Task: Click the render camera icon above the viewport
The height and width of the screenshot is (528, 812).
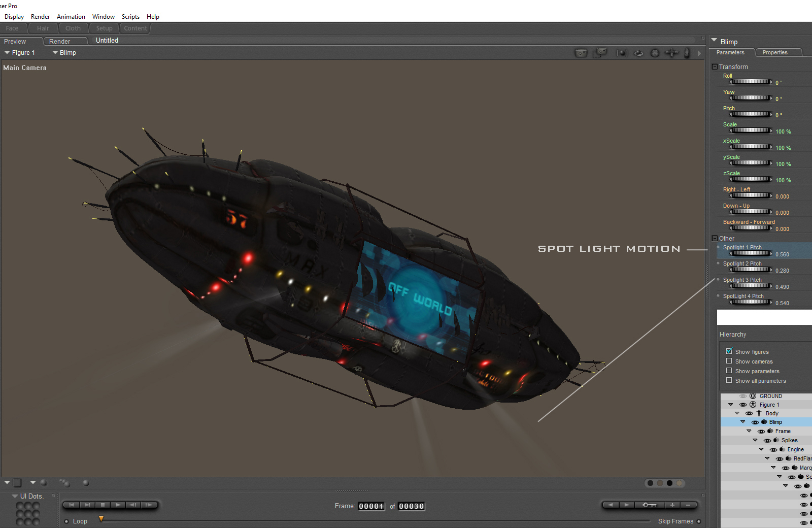Action: (581, 53)
